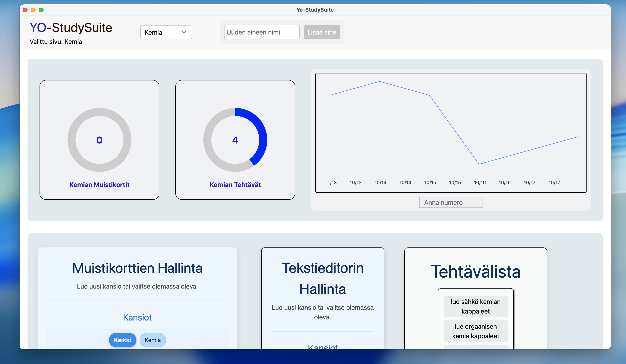Open the Kemia subject dropdown
Viewport: 626px width, 364px height.
(x=166, y=32)
